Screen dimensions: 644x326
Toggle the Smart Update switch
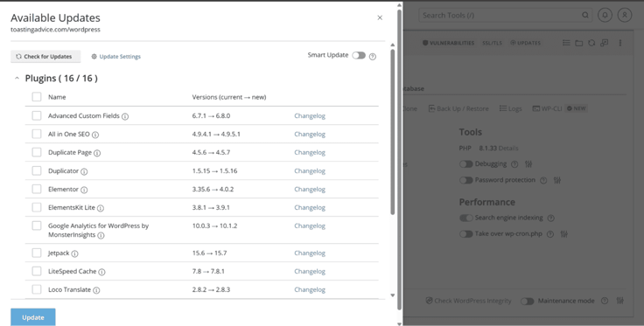pos(359,55)
